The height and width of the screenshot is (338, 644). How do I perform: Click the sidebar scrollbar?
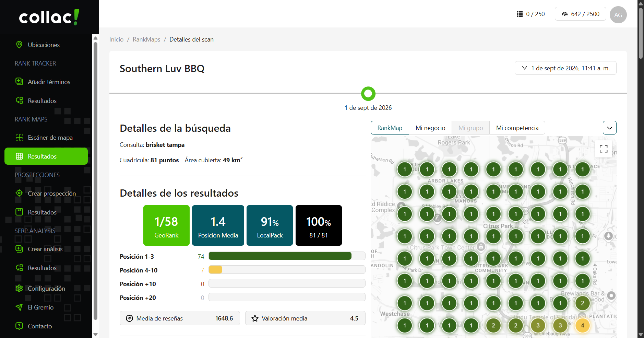pyautogui.click(x=96, y=180)
